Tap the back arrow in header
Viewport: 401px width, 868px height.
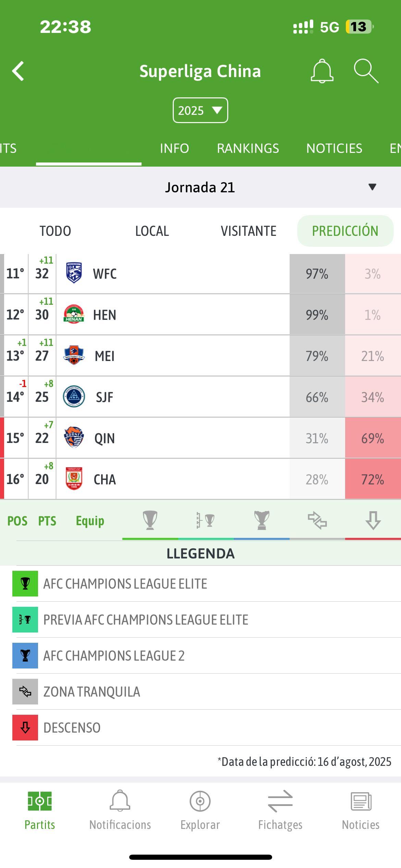[x=19, y=71]
